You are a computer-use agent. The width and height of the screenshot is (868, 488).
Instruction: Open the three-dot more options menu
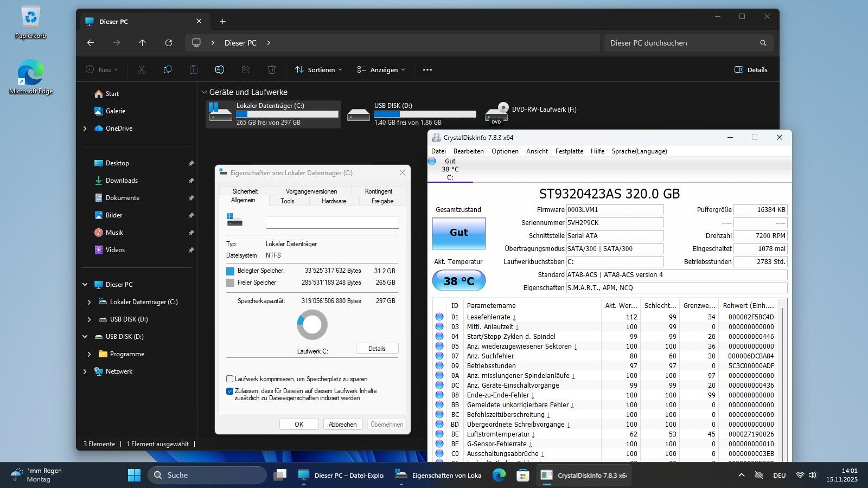tap(427, 69)
